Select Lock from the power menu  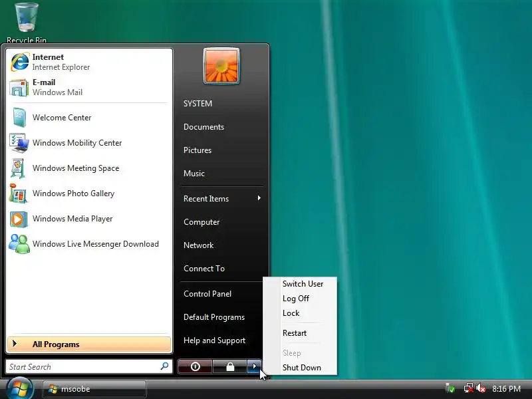291,313
